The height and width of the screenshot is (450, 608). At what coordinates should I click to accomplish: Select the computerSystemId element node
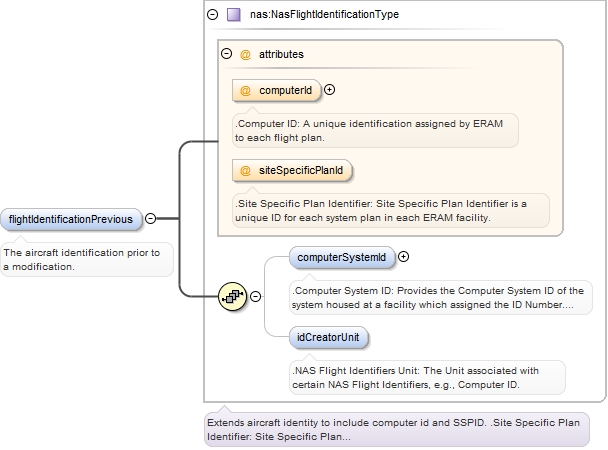[x=341, y=258]
